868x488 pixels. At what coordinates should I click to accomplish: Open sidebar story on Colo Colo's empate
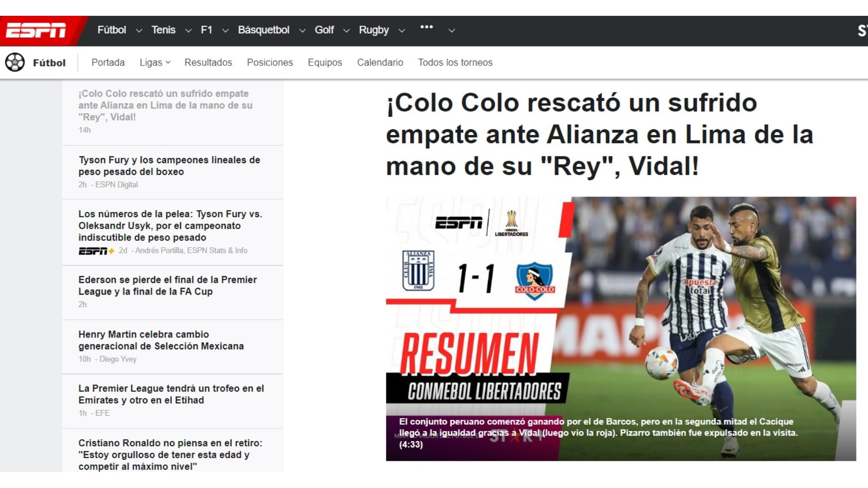point(165,105)
